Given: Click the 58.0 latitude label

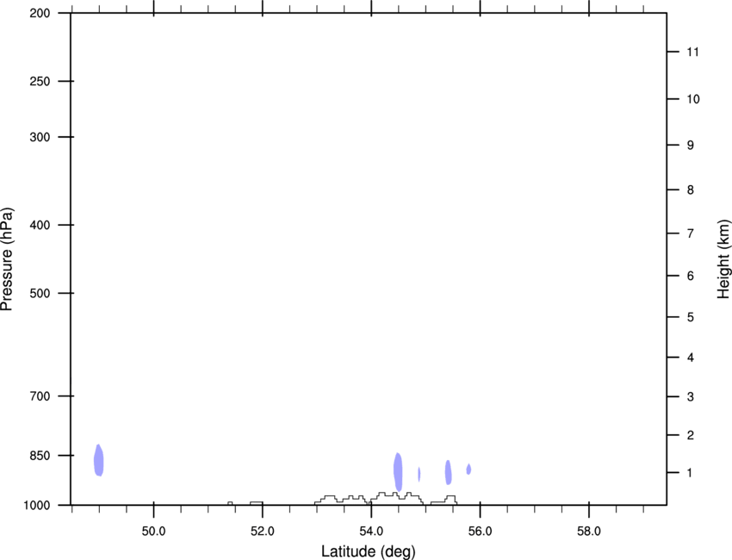Looking at the screenshot, I should (x=589, y=532).
